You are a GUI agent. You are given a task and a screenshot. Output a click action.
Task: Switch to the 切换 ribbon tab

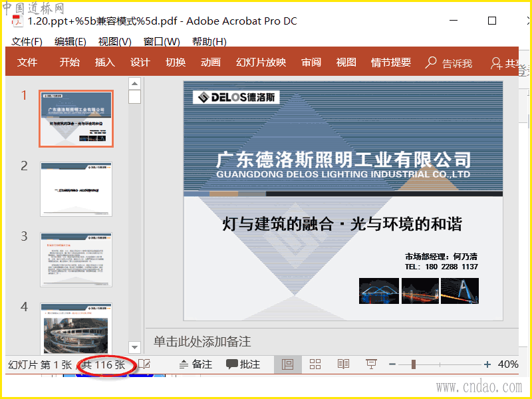176,63
